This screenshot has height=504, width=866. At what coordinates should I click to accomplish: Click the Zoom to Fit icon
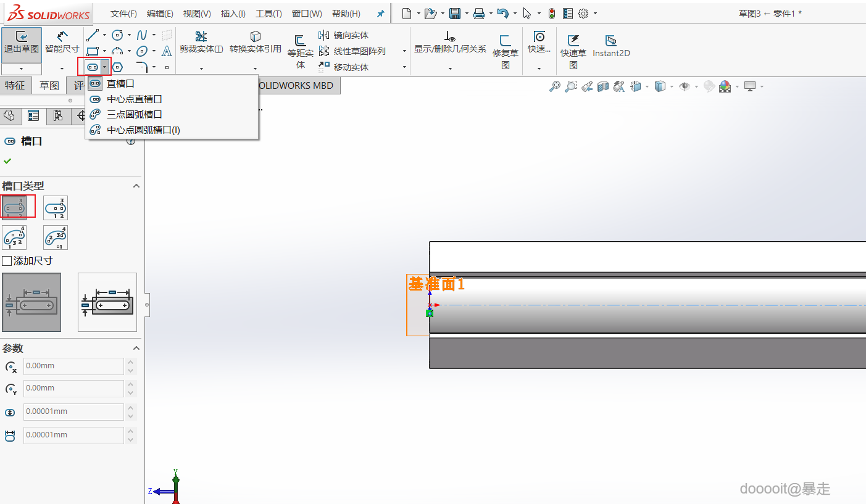point(555,87)
